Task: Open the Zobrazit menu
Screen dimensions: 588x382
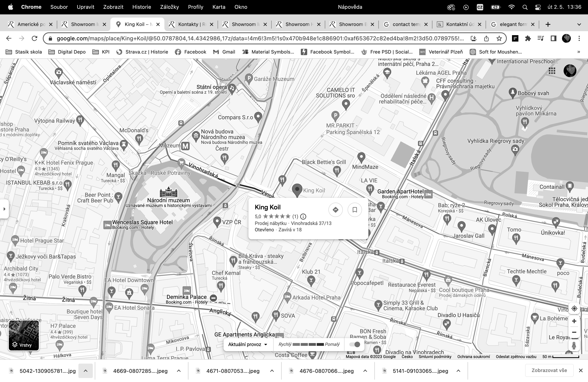Action: (x=113, y=7)
